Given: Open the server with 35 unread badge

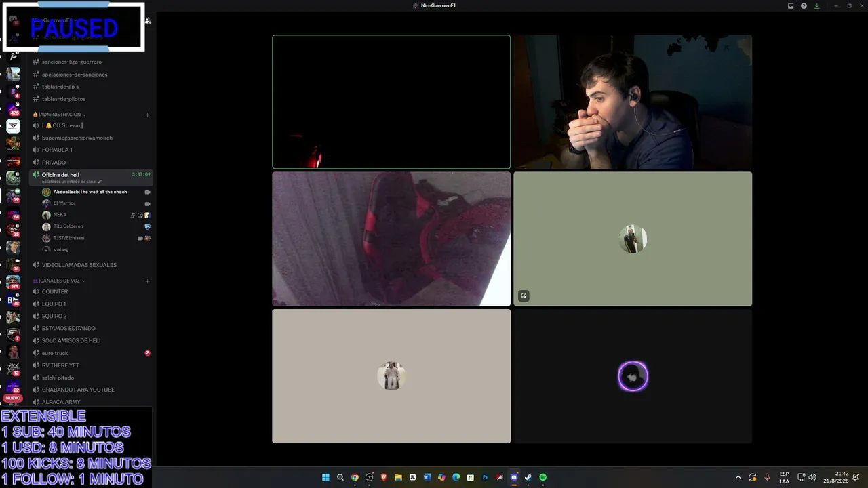Looking at the screenshot, I should 14,231.
